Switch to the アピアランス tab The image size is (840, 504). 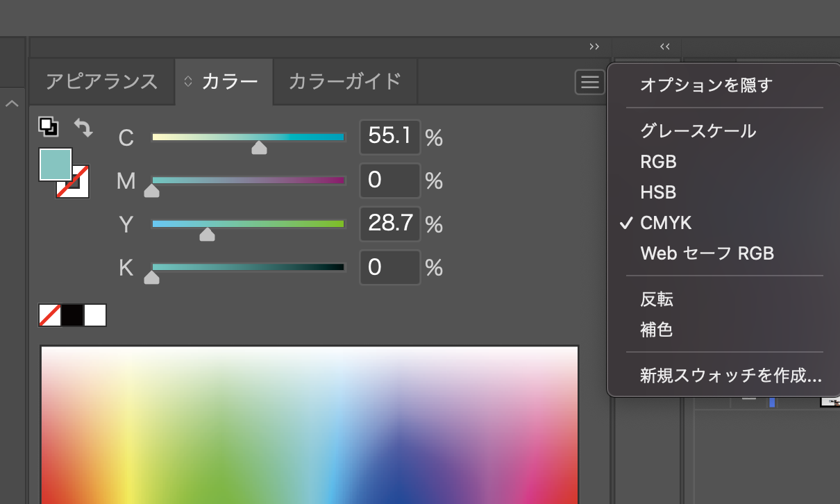(101, 82)
